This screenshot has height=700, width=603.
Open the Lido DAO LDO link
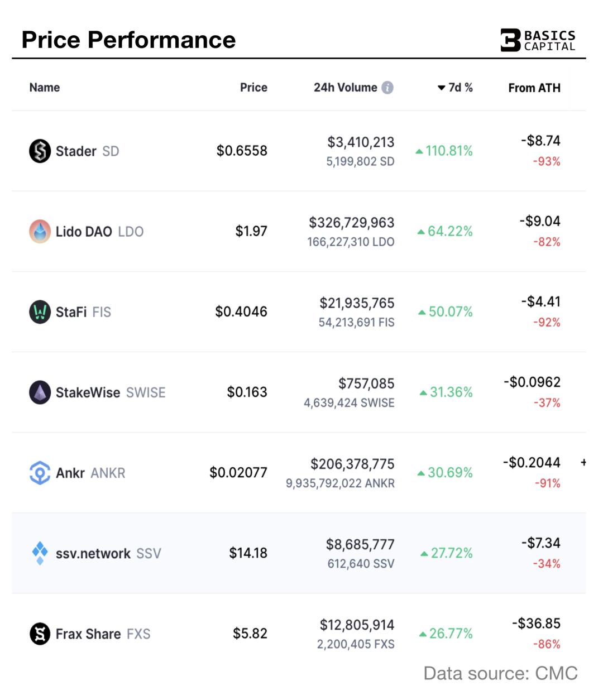point(99,232)
